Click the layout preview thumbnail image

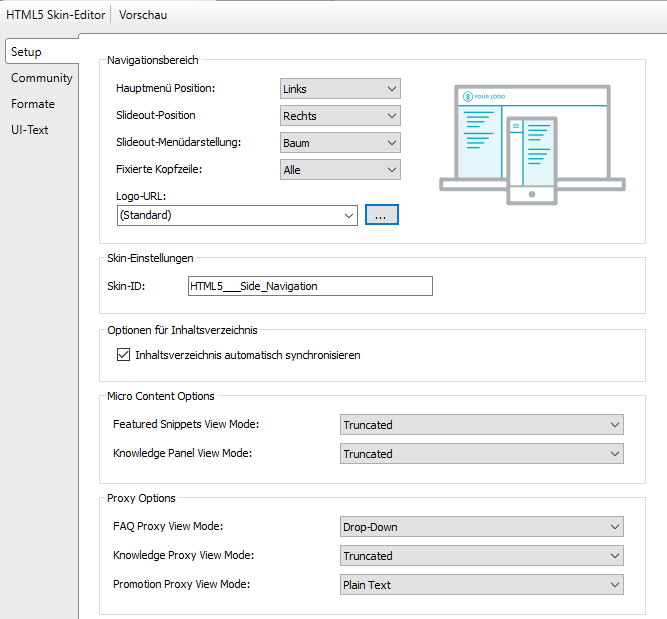pyautogui.click(x=532, y=142)
